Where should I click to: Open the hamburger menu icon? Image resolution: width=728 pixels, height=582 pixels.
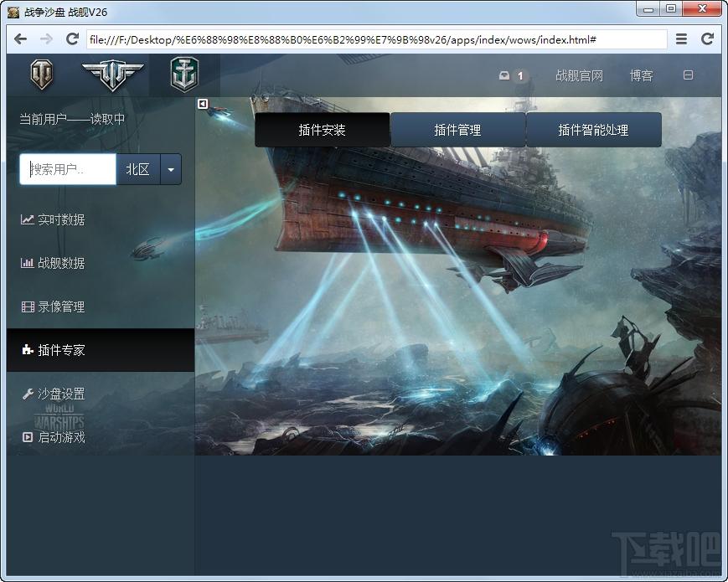pos(681,39)
